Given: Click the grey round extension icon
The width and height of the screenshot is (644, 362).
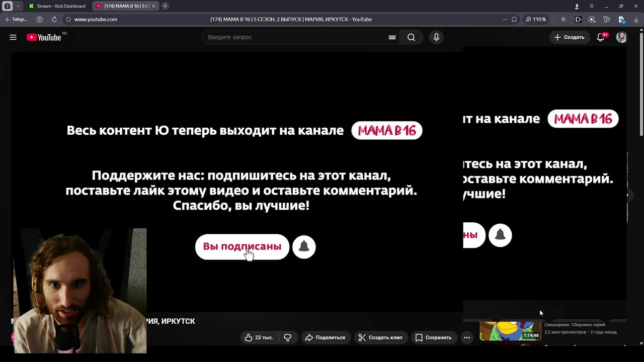Looking at the screenshot, I should pyautogui.click(x=563, y=20).
